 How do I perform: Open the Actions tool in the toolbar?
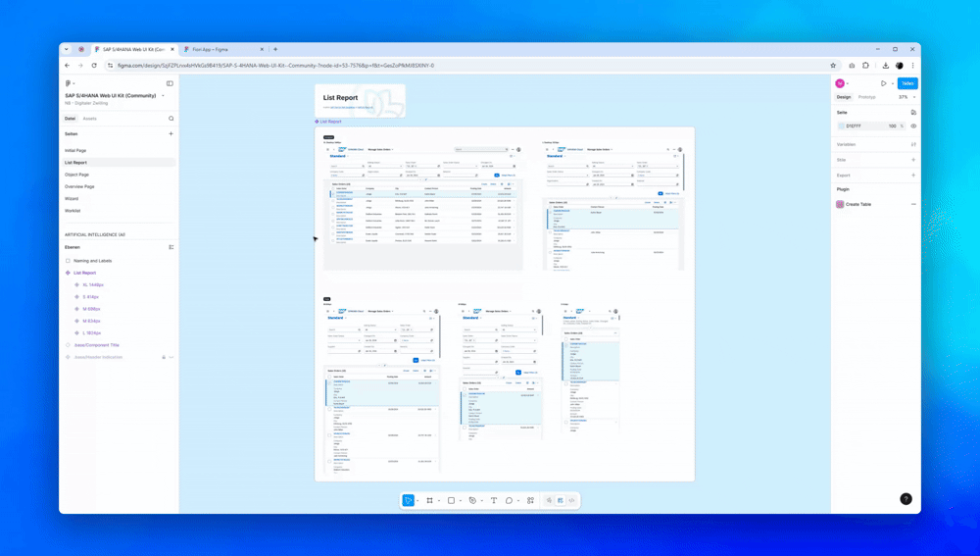pos(530,500)
